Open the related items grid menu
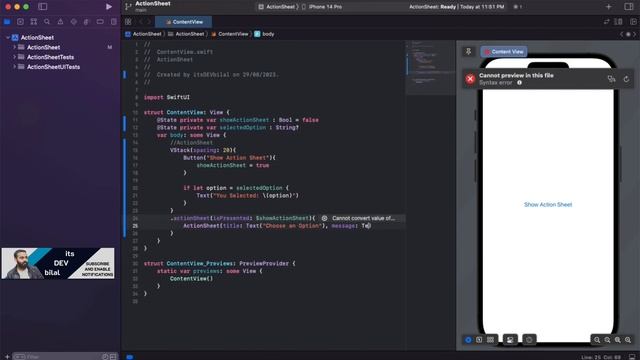640x360 pixels. [128, 22]
